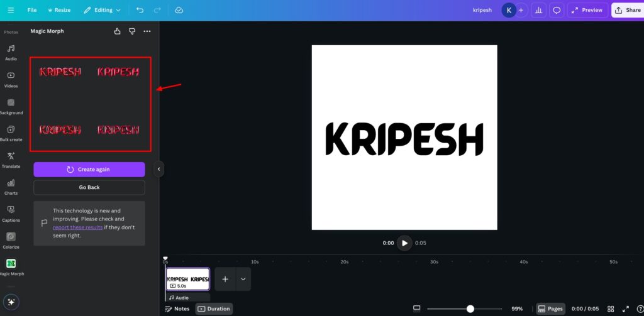Viewport: 644px width, 316px height.
Task: Open the report these results link
Action: pyautogui.click(x=77, y=227)
